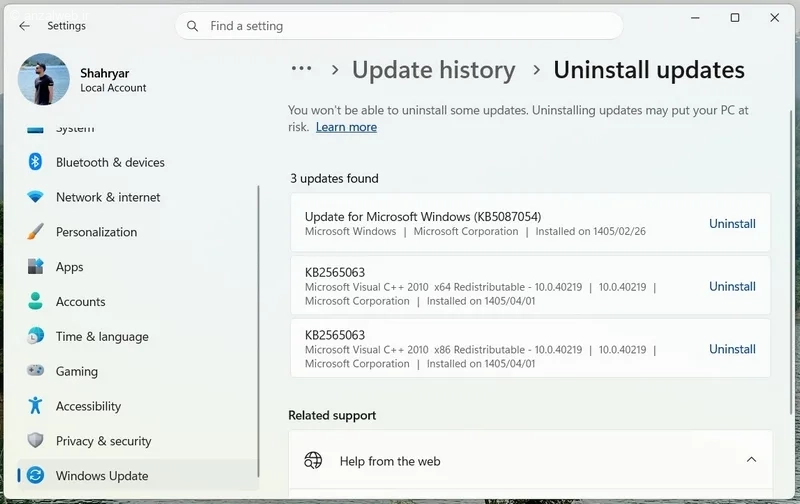Click the 'Uninstall updates' page heading
Image resolution: width=800 pixels, height=504 pixels.
coord(649,70)
